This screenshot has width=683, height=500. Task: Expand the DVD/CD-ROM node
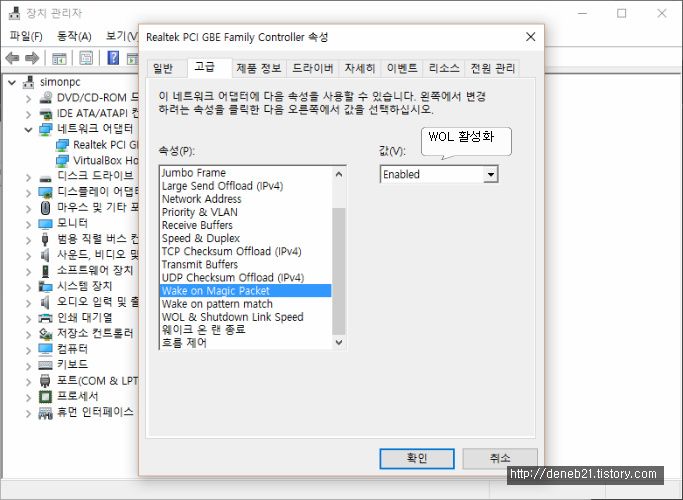[29, 98]
